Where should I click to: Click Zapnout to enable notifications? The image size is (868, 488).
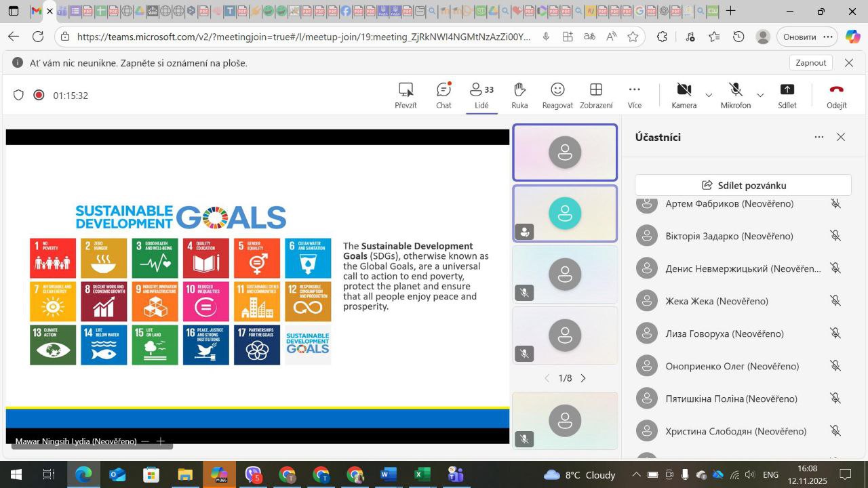click(810, 62)
